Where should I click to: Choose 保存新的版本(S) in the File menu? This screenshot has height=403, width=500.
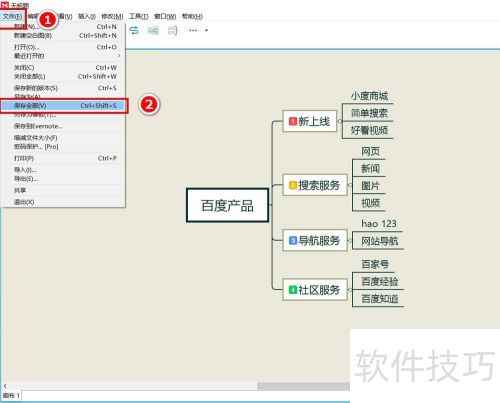[63, 88]
